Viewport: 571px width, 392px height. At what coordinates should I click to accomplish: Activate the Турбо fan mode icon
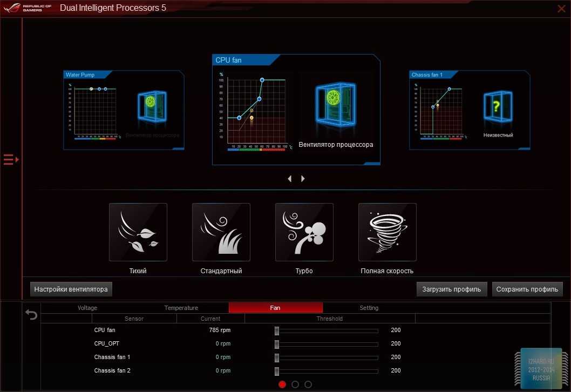[x=304, y=232]
